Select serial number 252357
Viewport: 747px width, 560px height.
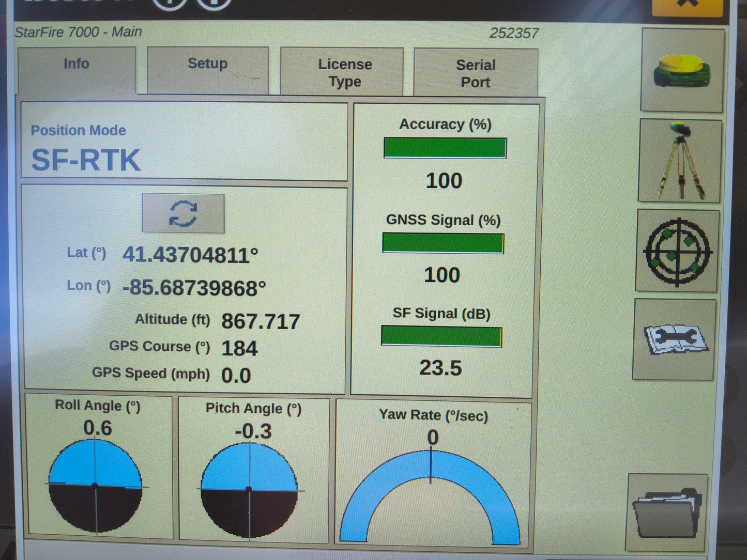pos(514,33)
